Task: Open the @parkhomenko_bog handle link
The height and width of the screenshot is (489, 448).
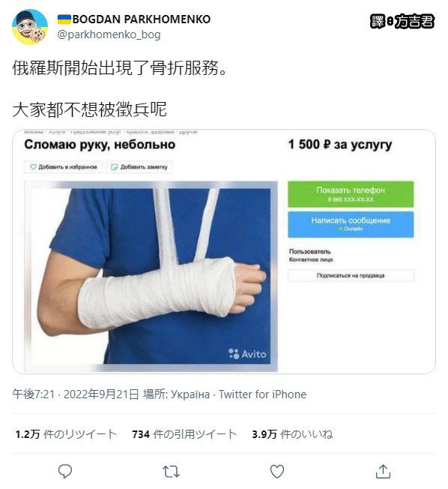Action: (x=109, y=34)
